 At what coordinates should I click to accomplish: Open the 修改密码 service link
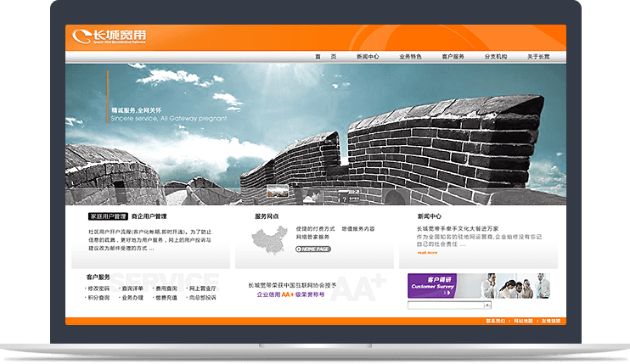click(98, 288)
